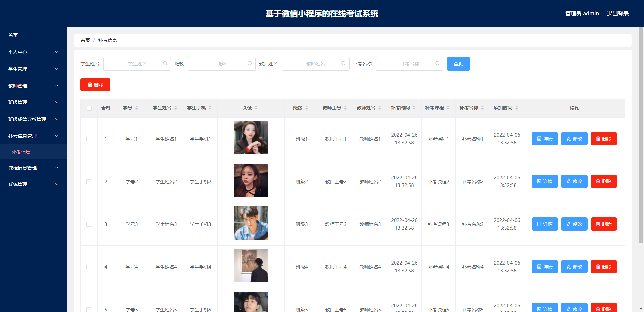Expand 个人中心 sidebar menu

point(34,52)
